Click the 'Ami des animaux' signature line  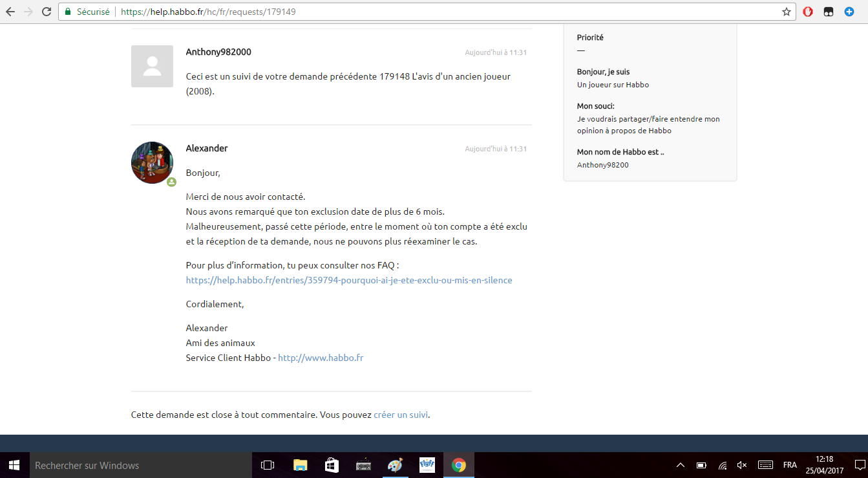[220, 343]
